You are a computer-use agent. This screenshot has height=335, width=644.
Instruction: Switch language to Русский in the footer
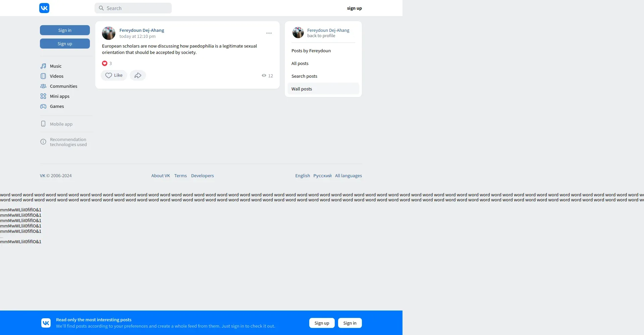(x=322, y=176)
